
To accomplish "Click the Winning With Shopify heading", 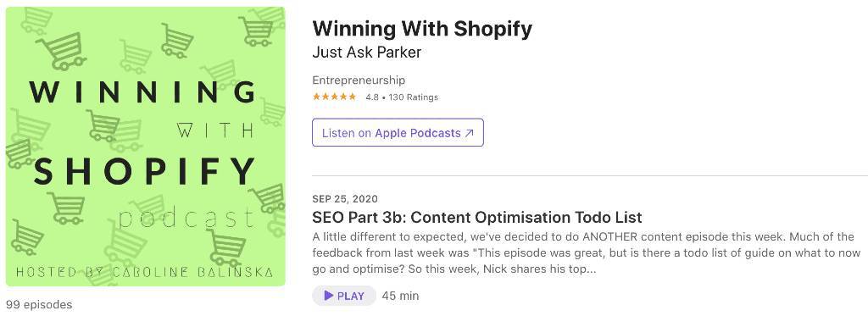I will 422,29.
